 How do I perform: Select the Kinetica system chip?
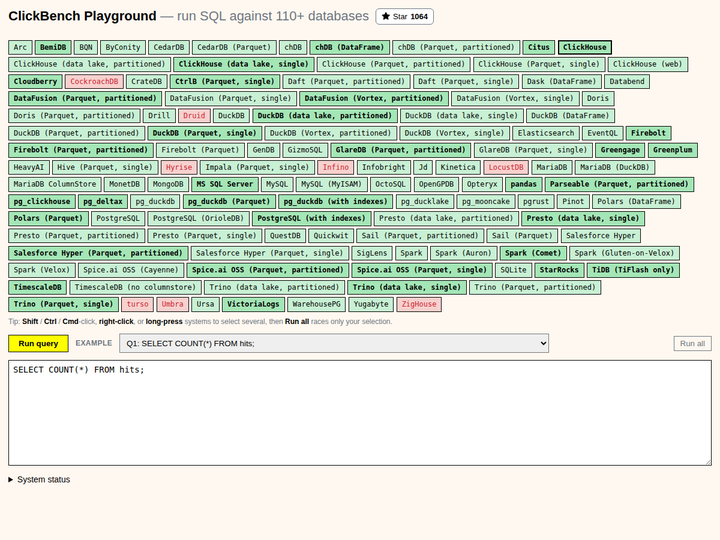click(x=458, y=167)
